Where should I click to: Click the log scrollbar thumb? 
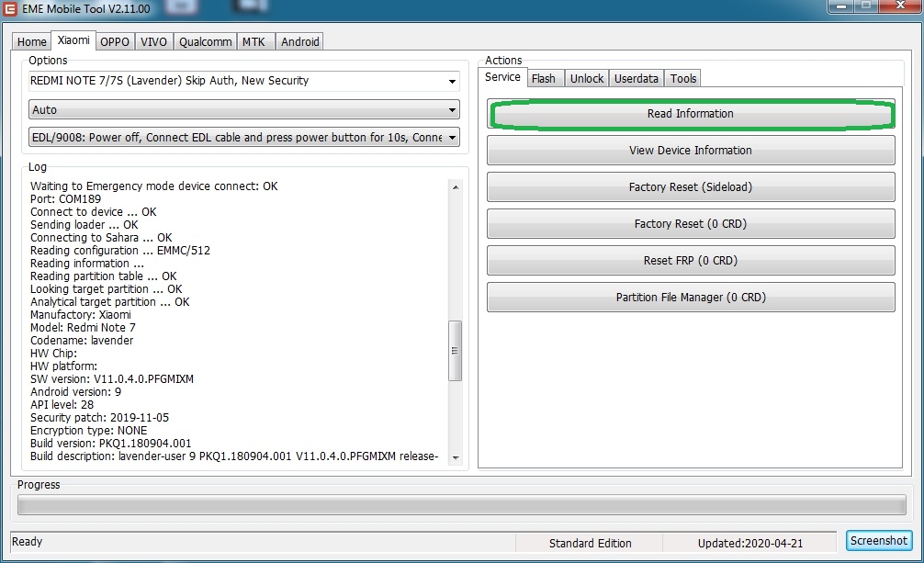pos(455,351)
